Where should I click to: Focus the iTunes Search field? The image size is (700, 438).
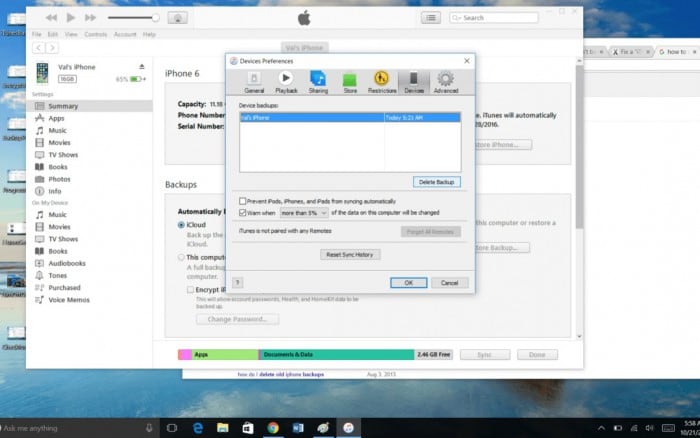[494, 17]
